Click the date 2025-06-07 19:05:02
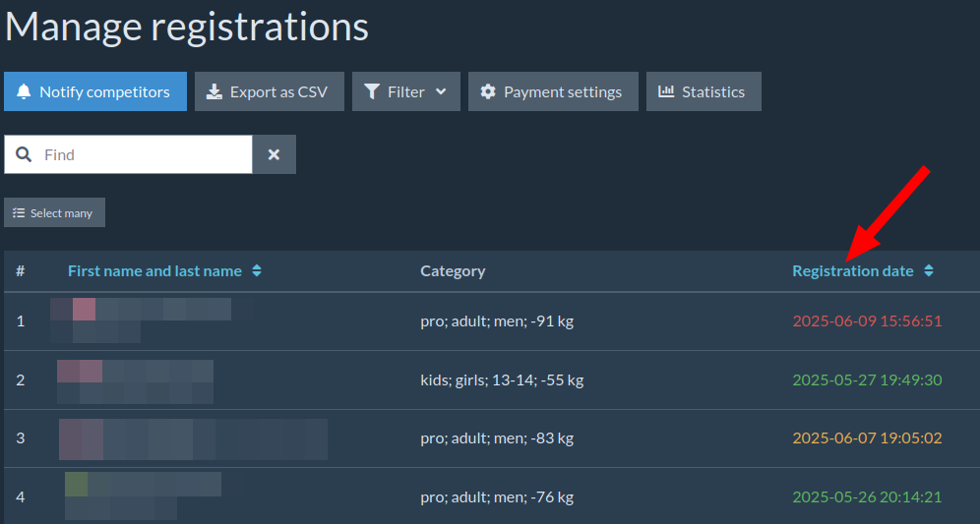 867,438
